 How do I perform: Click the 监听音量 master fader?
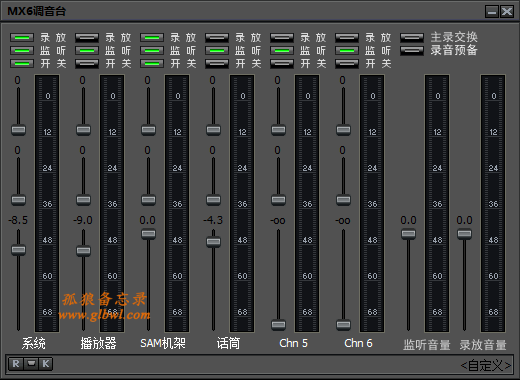click(x=408, y=234)
